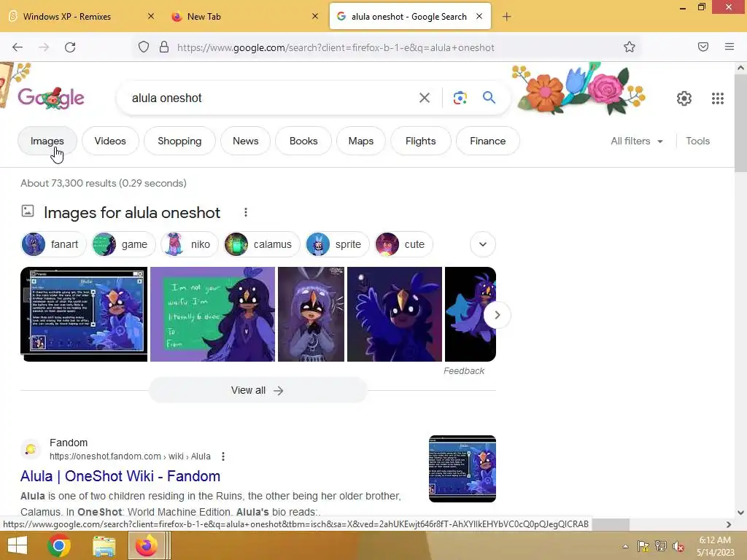Click the vertical scrollbar down arrow

click(740, 513)
